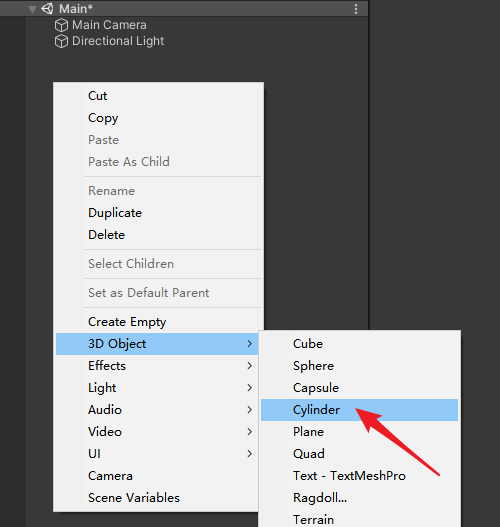The image size is (500, 527).
Task: Click the greyed Paste entry
Action: (158, 140)
